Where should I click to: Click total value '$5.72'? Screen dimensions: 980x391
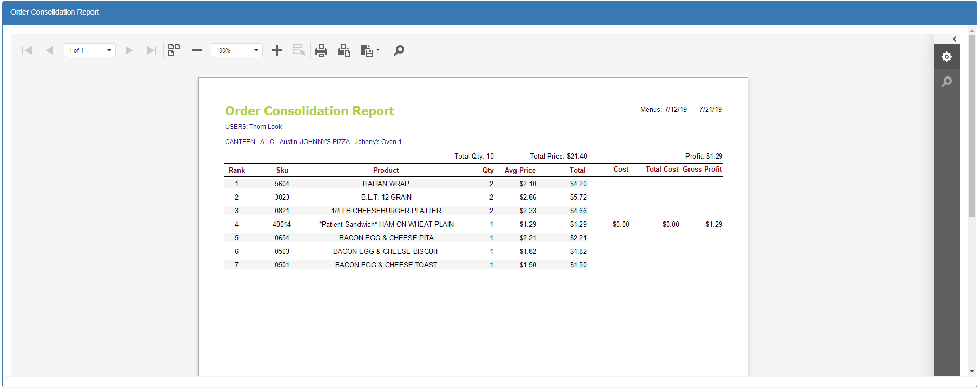(578, 197)
